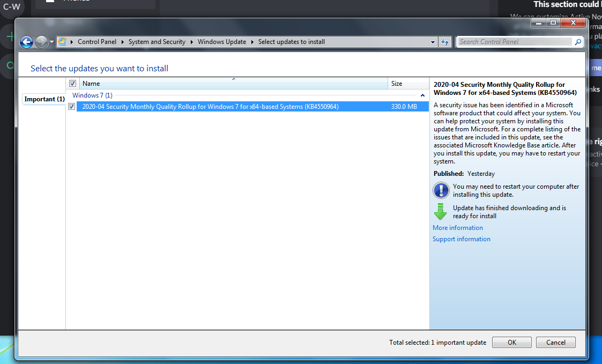Open the More information link
The width and height of the screenshot is (602, 364).
458,228
